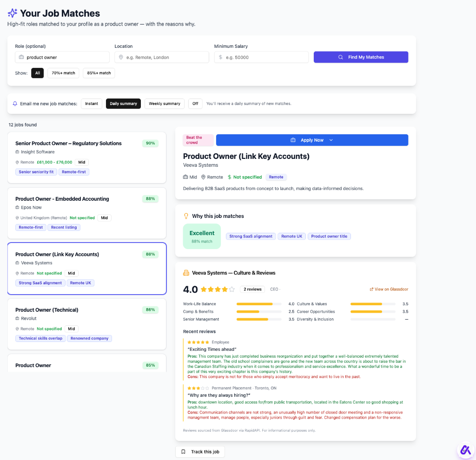Turn email alerts Off
Image resolution: width=476 pixels, height=460 pixels.
point(195,104)
